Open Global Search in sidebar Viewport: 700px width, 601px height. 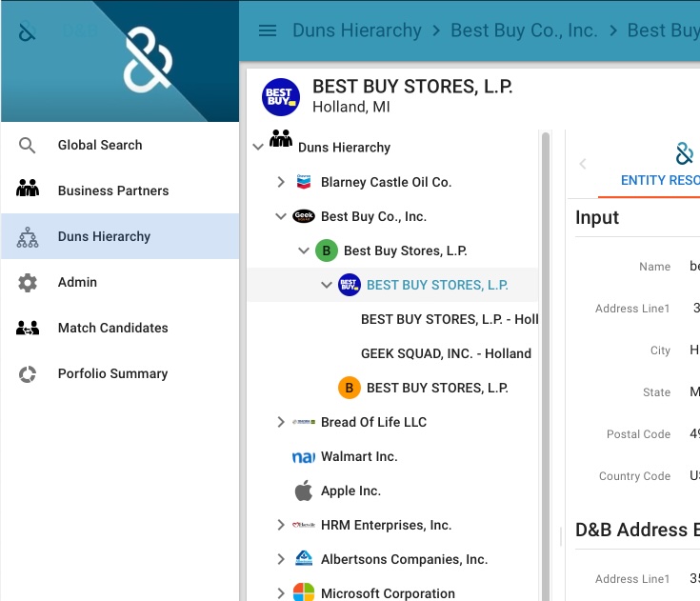click(120, 145)
